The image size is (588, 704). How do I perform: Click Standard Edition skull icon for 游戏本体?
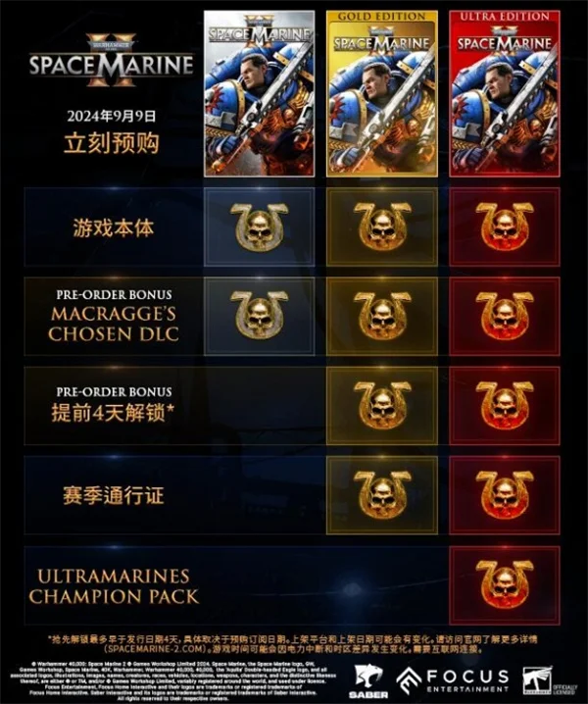tap(259, 226)
